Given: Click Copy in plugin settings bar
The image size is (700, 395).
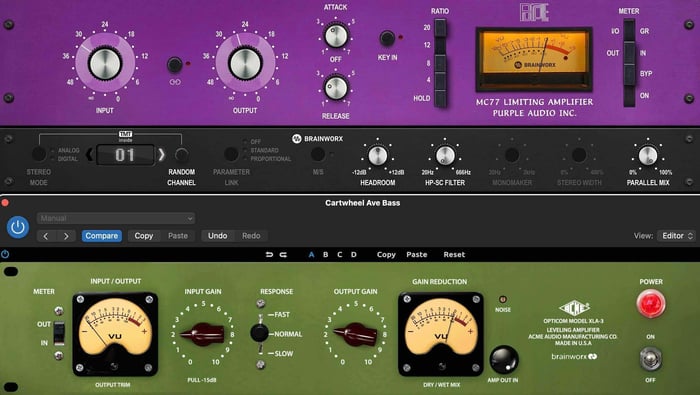Looking at the screenshot, I should coord(386,254).
